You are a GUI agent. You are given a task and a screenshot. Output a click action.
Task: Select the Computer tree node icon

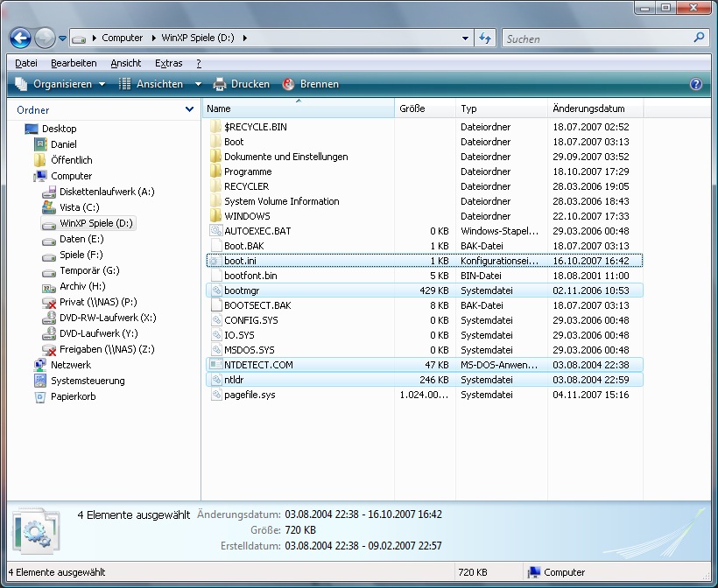click(40, 176)
